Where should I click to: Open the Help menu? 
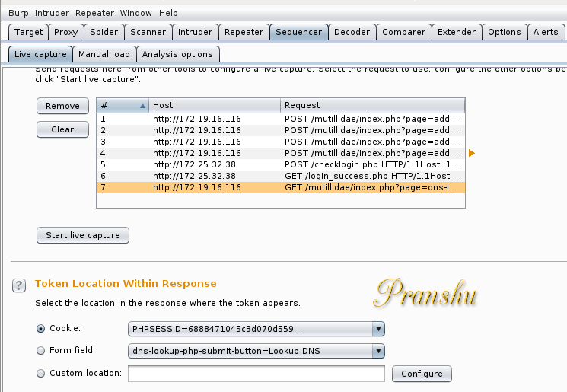click(168, 13)
